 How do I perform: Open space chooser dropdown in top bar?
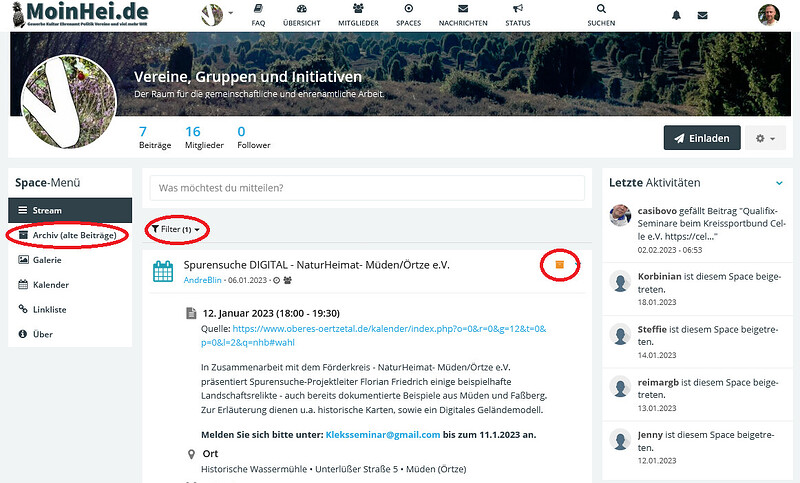coord(217,15)
